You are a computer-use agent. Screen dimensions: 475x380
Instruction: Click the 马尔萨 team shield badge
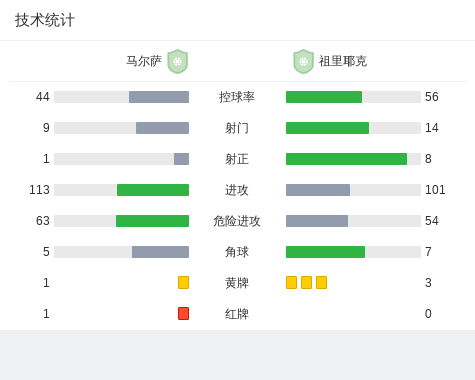pos(178,61)
